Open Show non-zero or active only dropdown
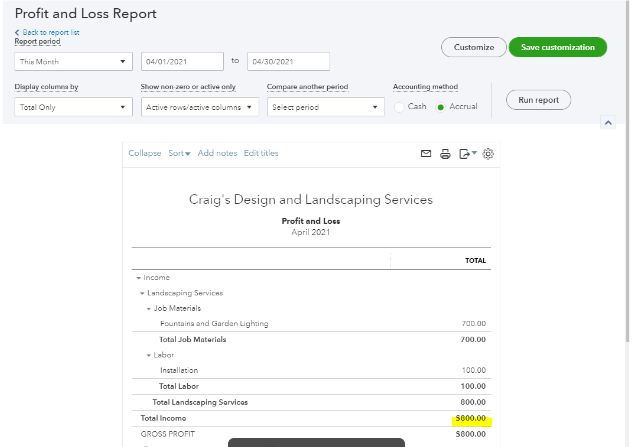This screenshot has height=447, width=637. point(199,107)
